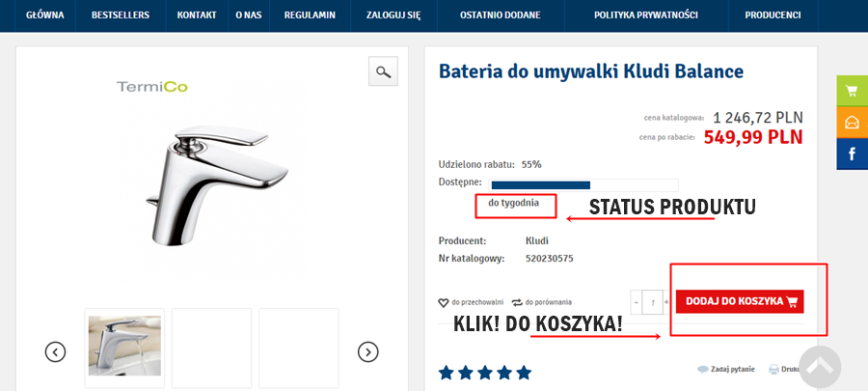The image size is (868, 391).
Task: Increase quantity with plus button
Action: click(x=666, y=302)
